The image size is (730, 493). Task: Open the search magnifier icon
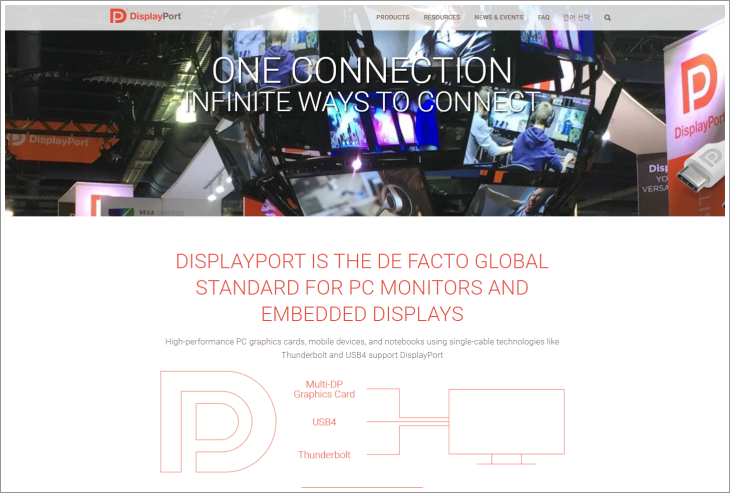[x=607, y=18]
